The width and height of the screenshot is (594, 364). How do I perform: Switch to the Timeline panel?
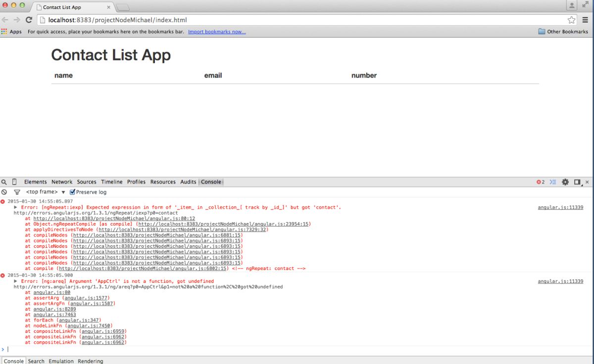112,182
